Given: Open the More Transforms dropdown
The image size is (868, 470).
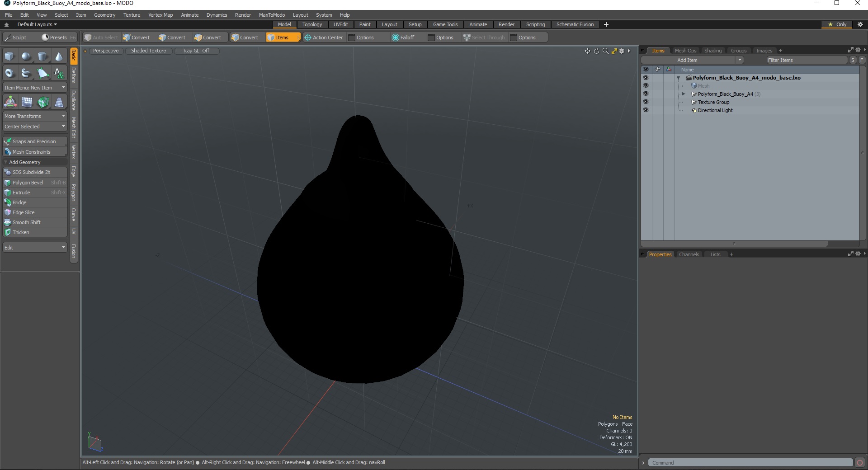Looking at the screenshot, I should [x=35, y=116].
